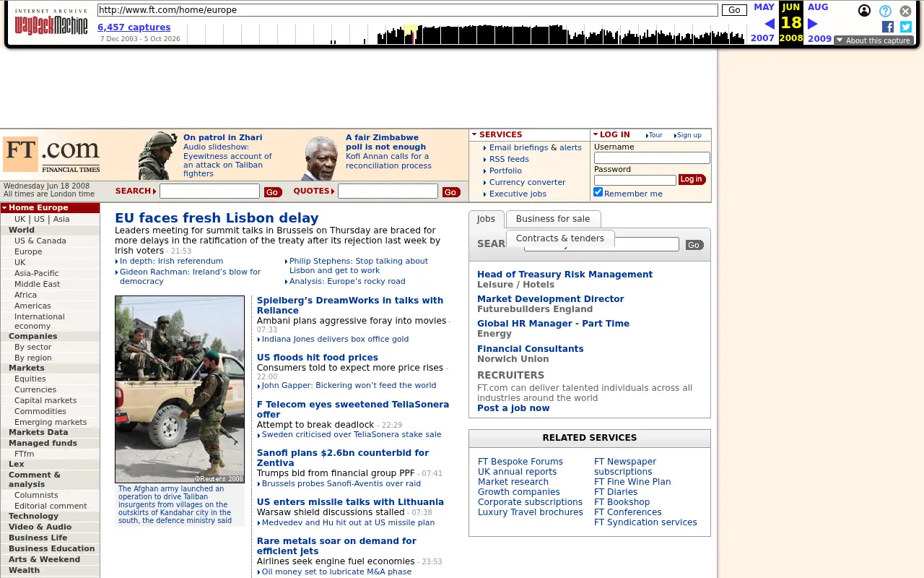The width and height of the screenshot is (924, 578).
Task: Open the Afghan army pickup truck photo
Action: pyautogui.click(x=180, y=389)
